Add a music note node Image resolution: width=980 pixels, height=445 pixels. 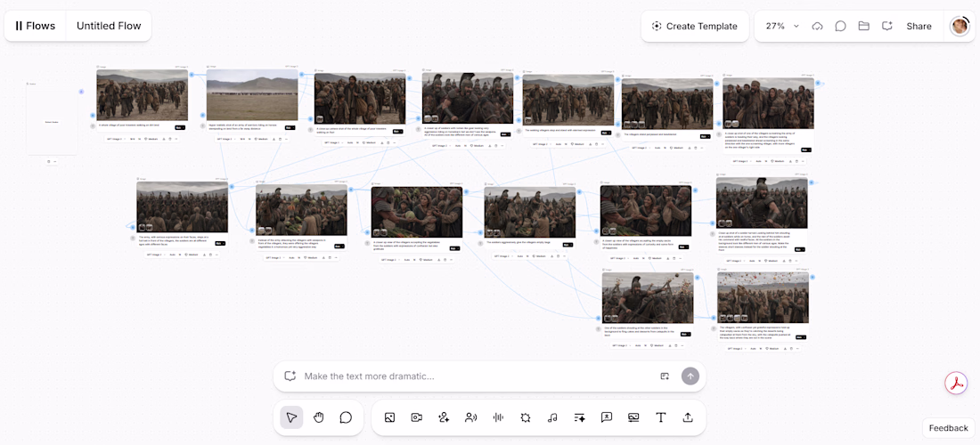(x=551, y=417)
